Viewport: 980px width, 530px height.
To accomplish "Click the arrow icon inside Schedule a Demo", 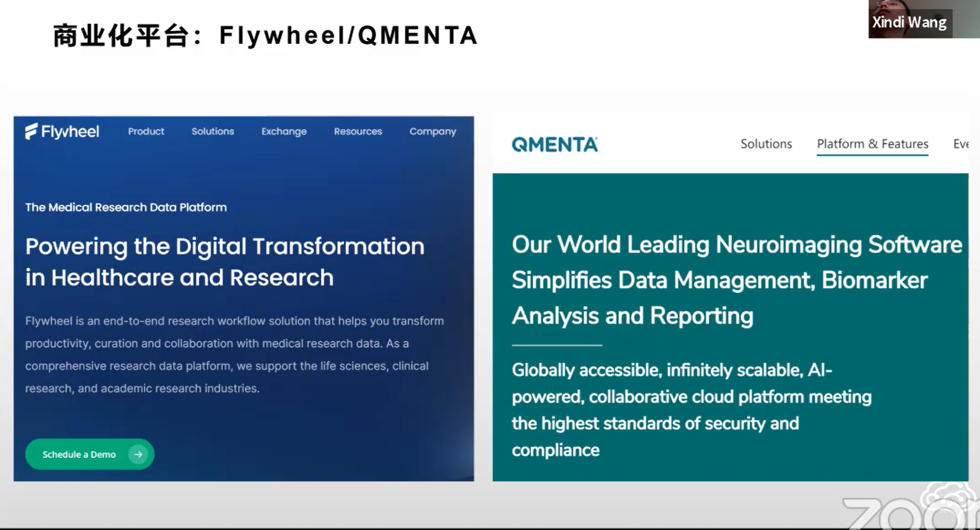I will click(x=138, y=454).
